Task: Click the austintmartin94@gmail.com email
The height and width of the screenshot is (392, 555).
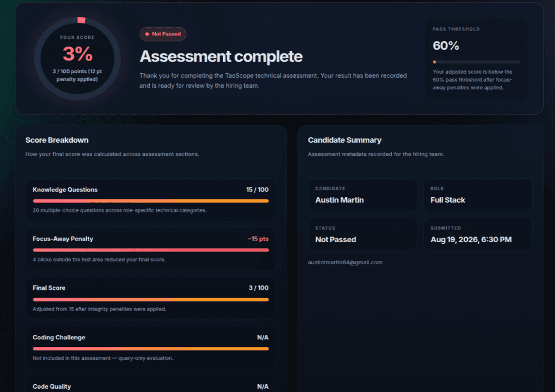Action: [345, 263]
